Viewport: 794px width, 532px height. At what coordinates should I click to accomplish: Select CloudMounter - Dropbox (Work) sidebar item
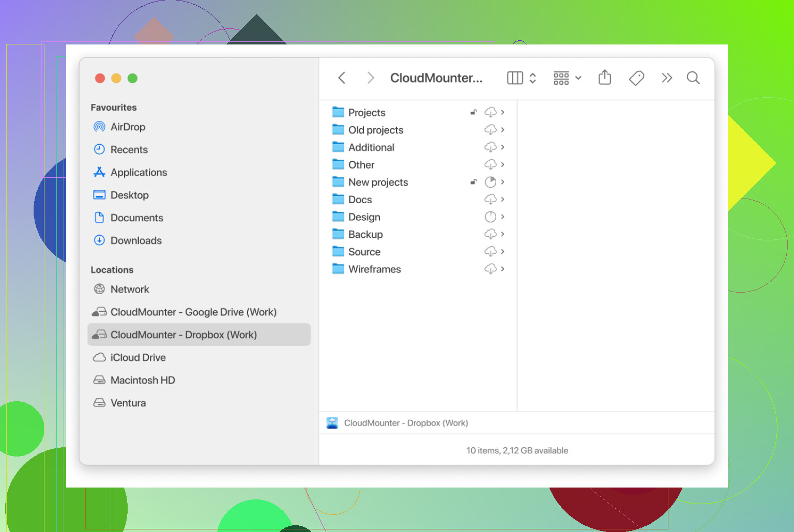199,335
